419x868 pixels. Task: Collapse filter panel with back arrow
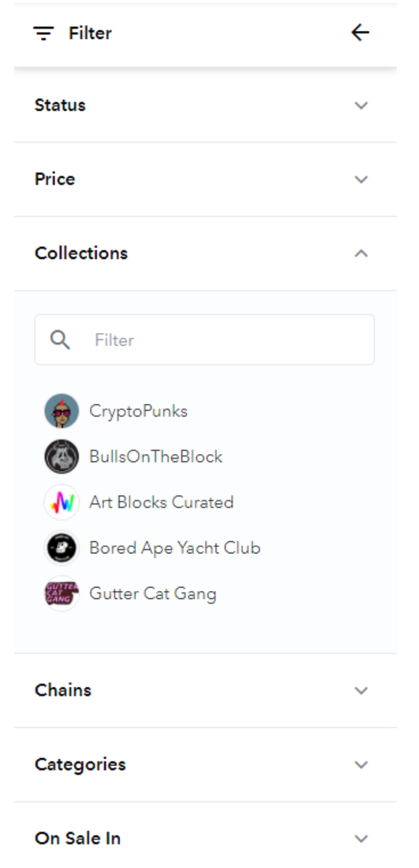click(x=361, y=32)
